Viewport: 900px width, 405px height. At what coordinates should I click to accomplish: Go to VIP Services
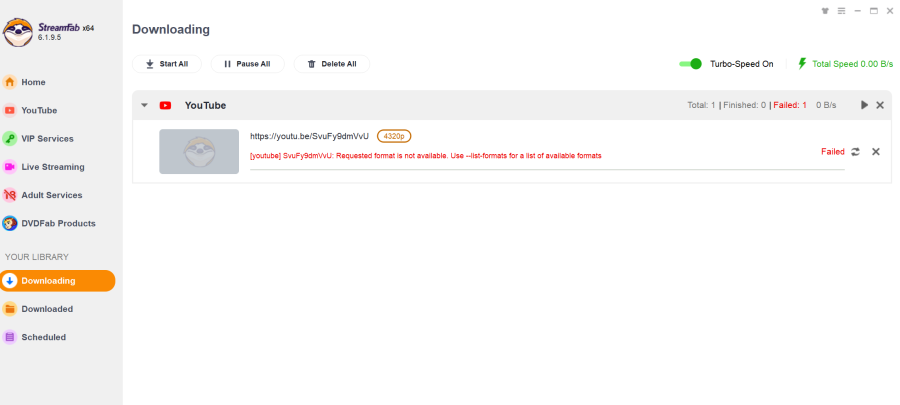click(47, 138)
